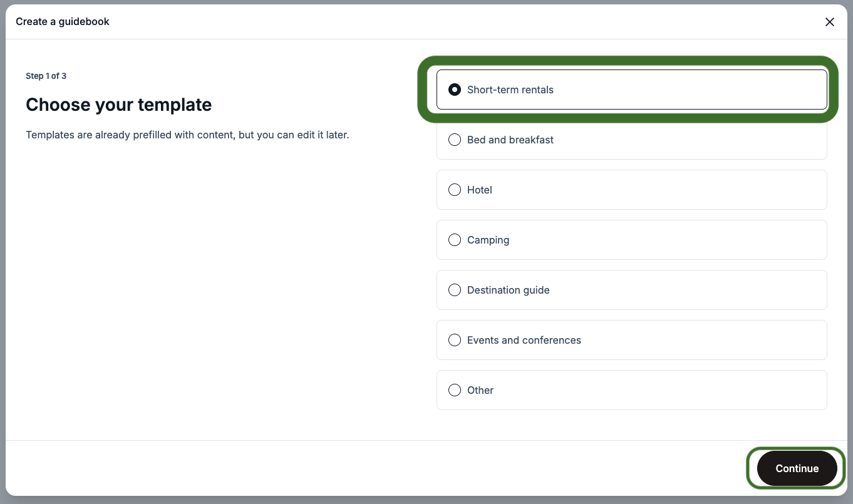This screenshot has width=853, height=504.
Task: Click the 'Camping' label text
Action: point(488,240)
